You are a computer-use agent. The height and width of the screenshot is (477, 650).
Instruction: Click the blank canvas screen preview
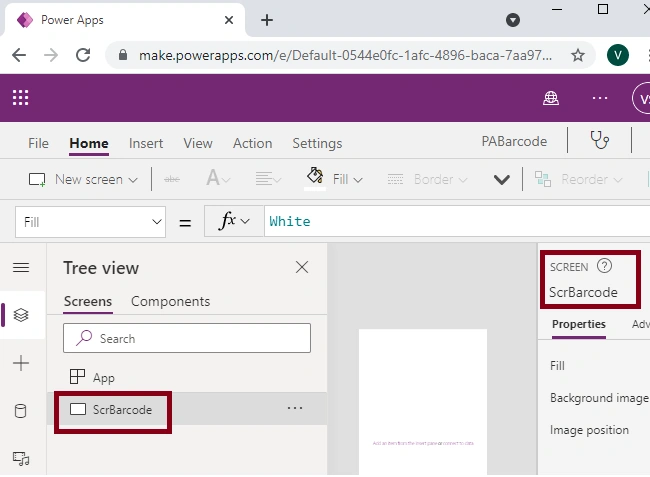pyautogui.click(x=423, y=402)
